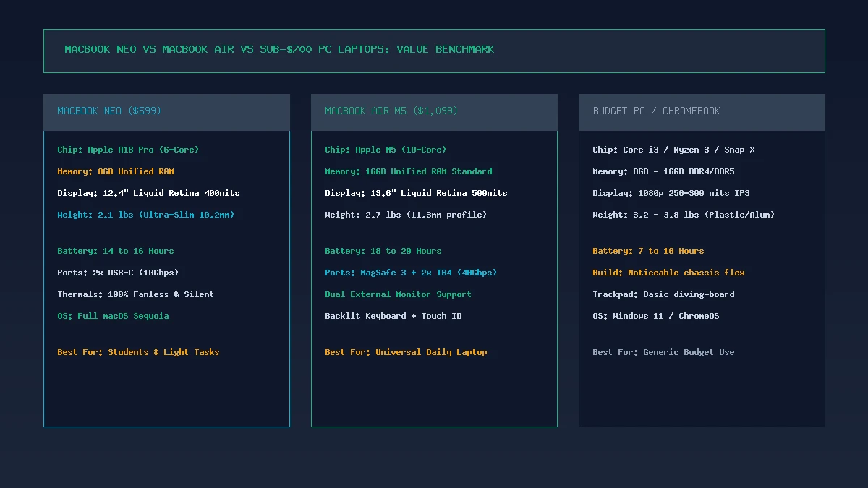Image resolution: width=868 pixels, height=488 pixels.
Task: Click 'Chip: Apple M5 (10-Core)' line
Action: click(x=386, y=150)
